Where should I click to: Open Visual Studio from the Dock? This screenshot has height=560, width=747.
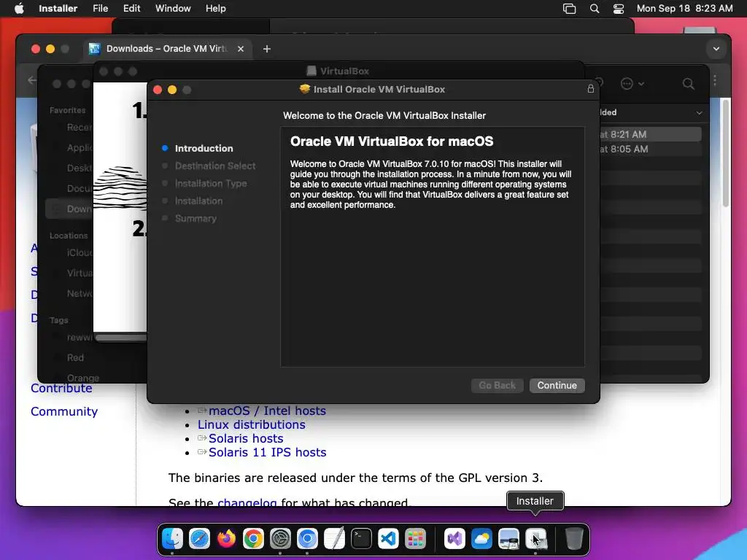pyautogui.click(x=454, y=539)
